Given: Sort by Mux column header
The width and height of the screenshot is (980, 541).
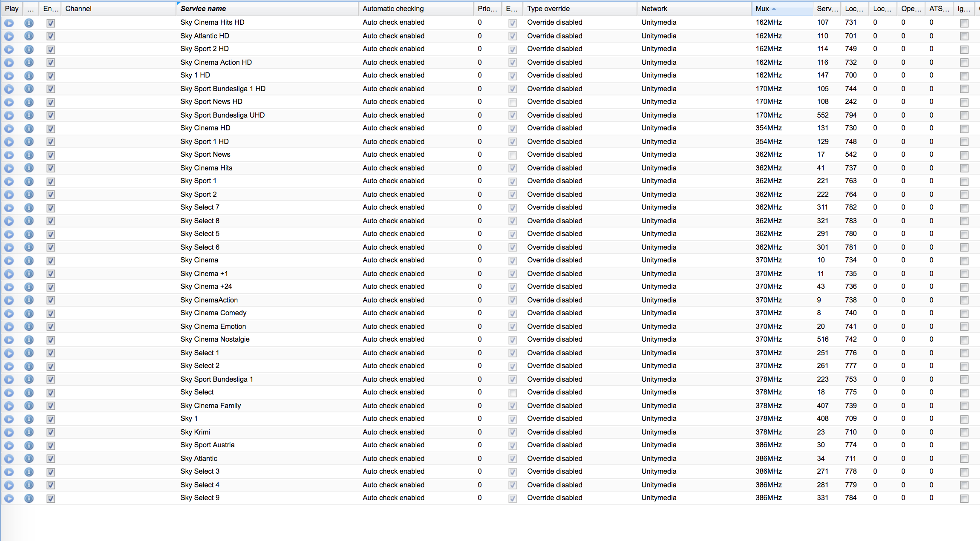Looking at the screenshot, I should point(782,9).
